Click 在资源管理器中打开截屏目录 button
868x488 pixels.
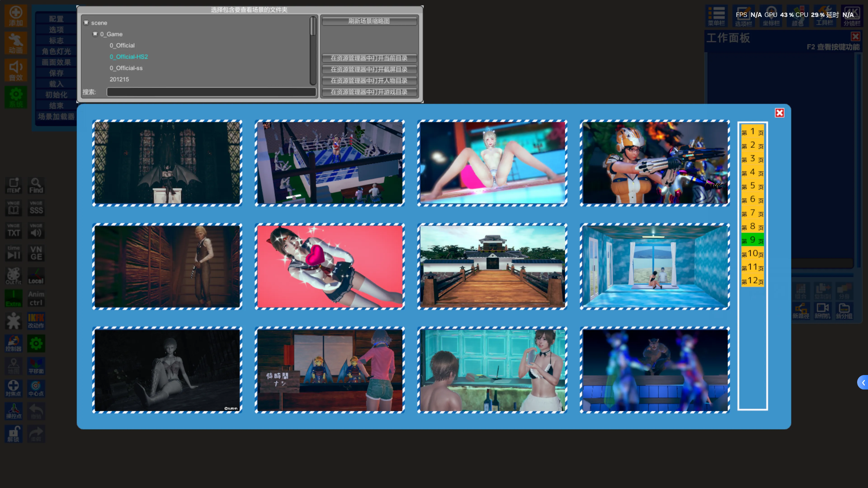click(x=369, y=69)
